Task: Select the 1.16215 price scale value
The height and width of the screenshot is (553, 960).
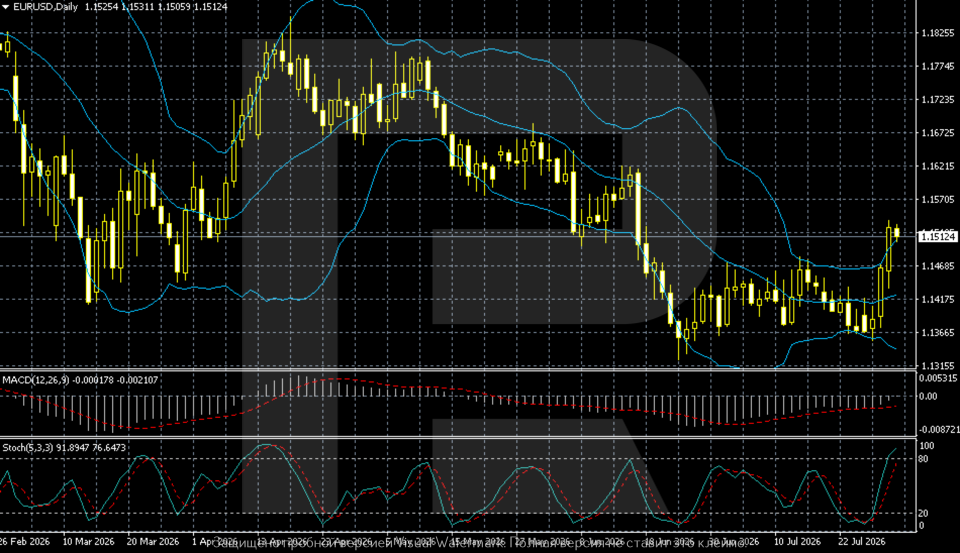Action: pos(938,166)
